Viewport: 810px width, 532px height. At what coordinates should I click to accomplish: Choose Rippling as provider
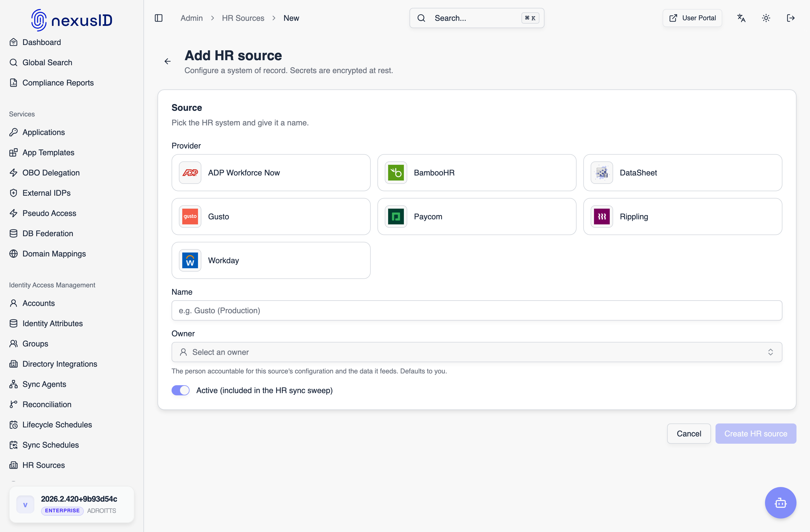coord(683,216)
